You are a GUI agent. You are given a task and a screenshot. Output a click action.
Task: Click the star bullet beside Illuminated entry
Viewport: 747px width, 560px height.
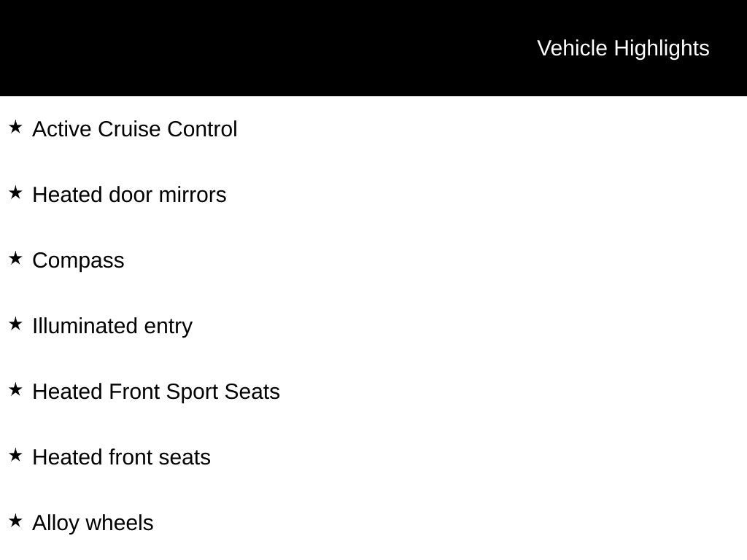[x=15, y=324]
